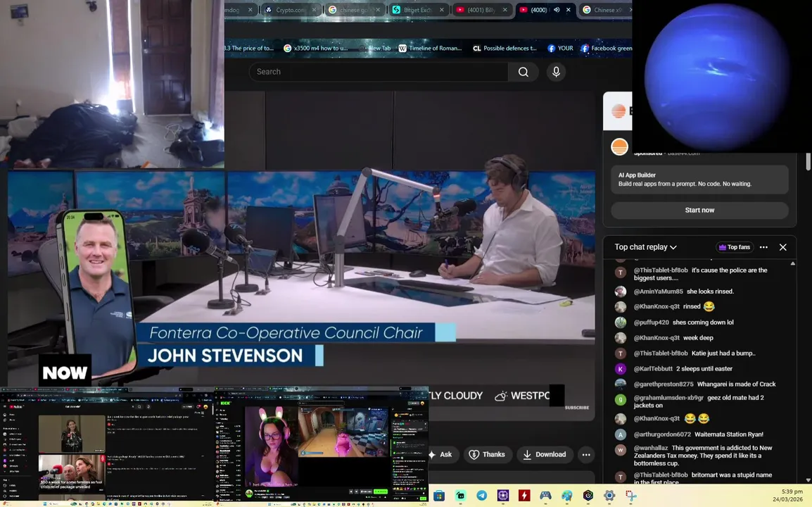Open the Facebook green bookmark
Screen dimensions: 812x507
tap(607, 48)
